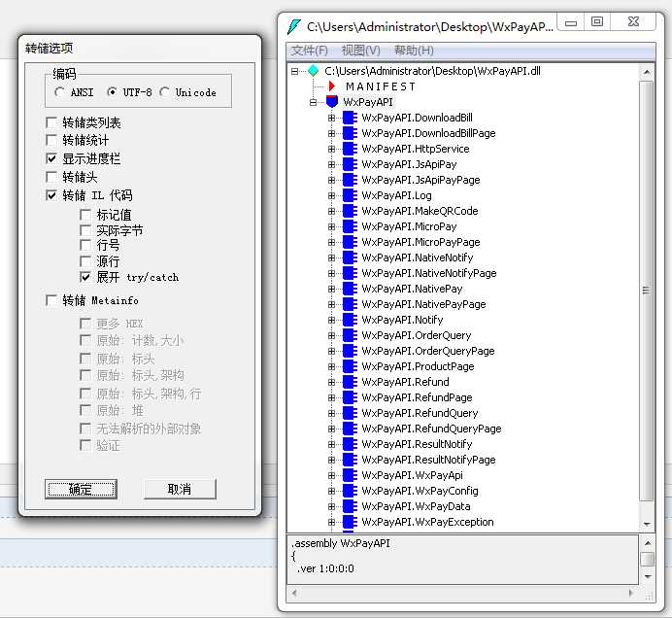The width and height of the screenshot is (672, 618).
Task: Click the 取消 button
Action: point(180,489)
